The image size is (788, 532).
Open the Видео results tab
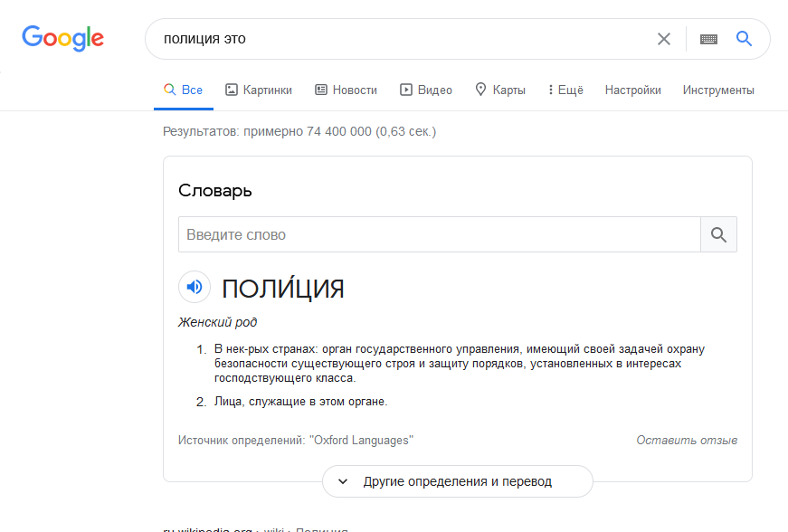(x=426, y=90)
